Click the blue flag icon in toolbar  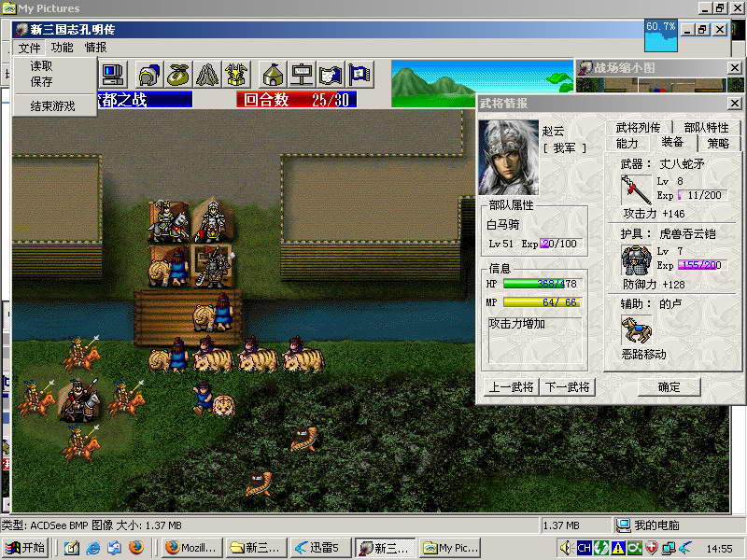coord(359,75)
